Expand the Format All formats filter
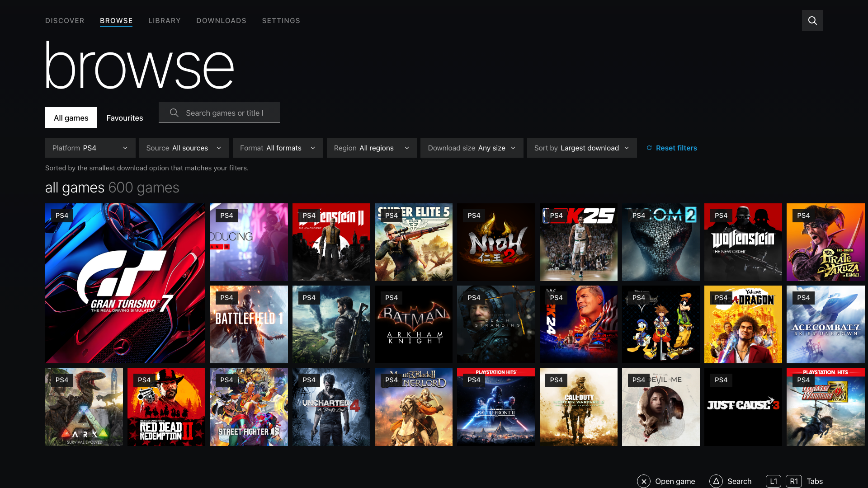Screen dimensions: 868x488 (278, 148)
